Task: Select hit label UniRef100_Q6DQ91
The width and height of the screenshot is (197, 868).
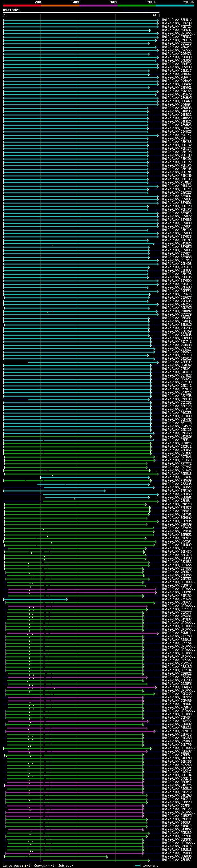Action: click(177, 497)
